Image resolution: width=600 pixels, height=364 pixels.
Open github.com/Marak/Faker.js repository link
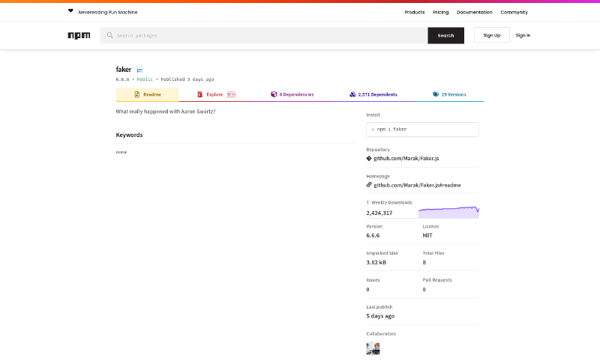(x=406, y=159)
